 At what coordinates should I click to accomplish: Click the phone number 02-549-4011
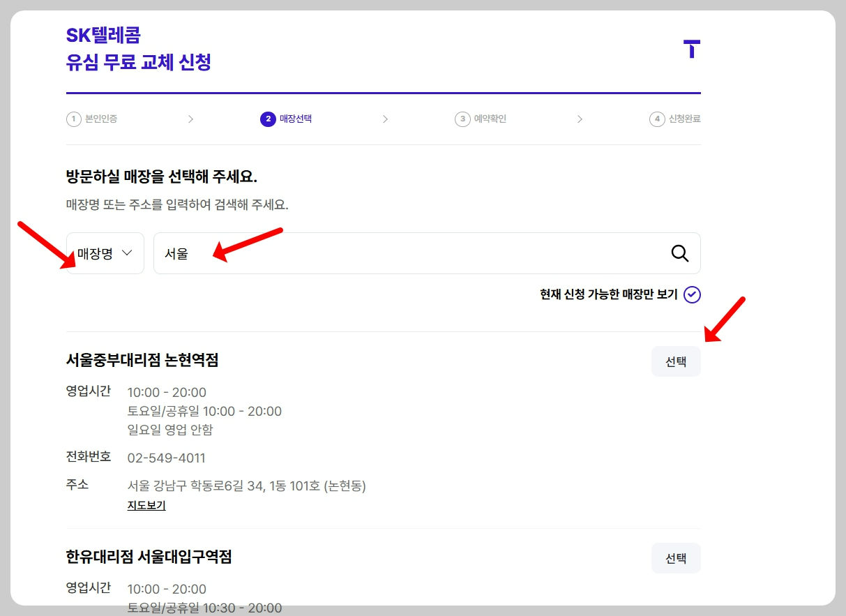pos(166,458)
